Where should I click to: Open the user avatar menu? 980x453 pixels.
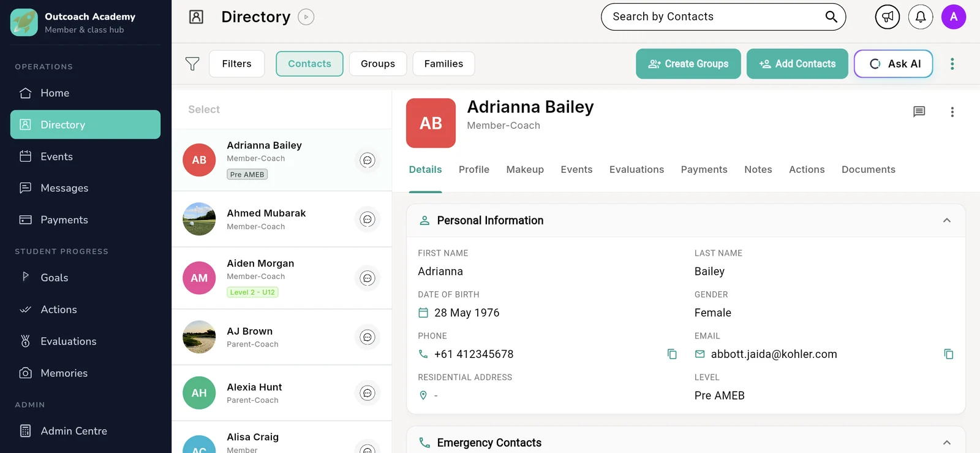click(954, 17)
